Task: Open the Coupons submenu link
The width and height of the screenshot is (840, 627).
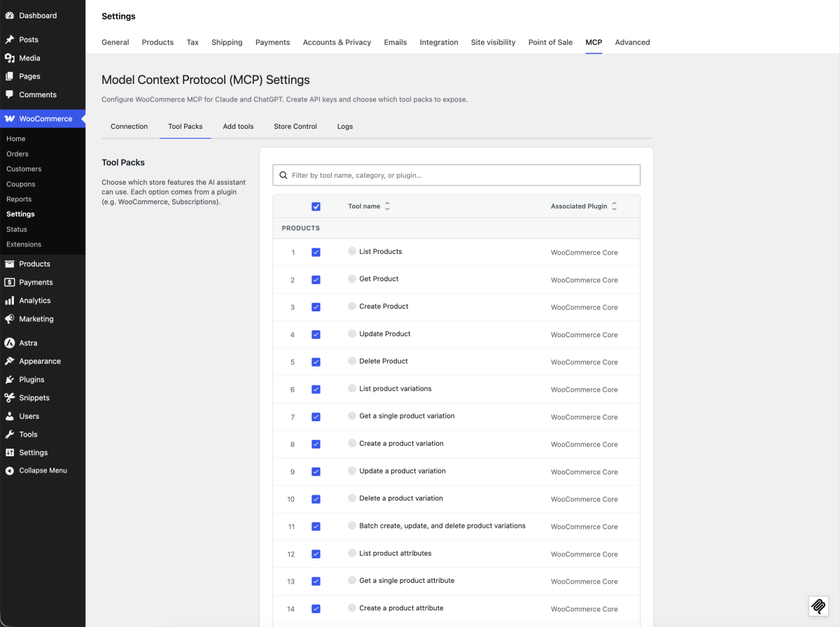Action: [21, 184]
